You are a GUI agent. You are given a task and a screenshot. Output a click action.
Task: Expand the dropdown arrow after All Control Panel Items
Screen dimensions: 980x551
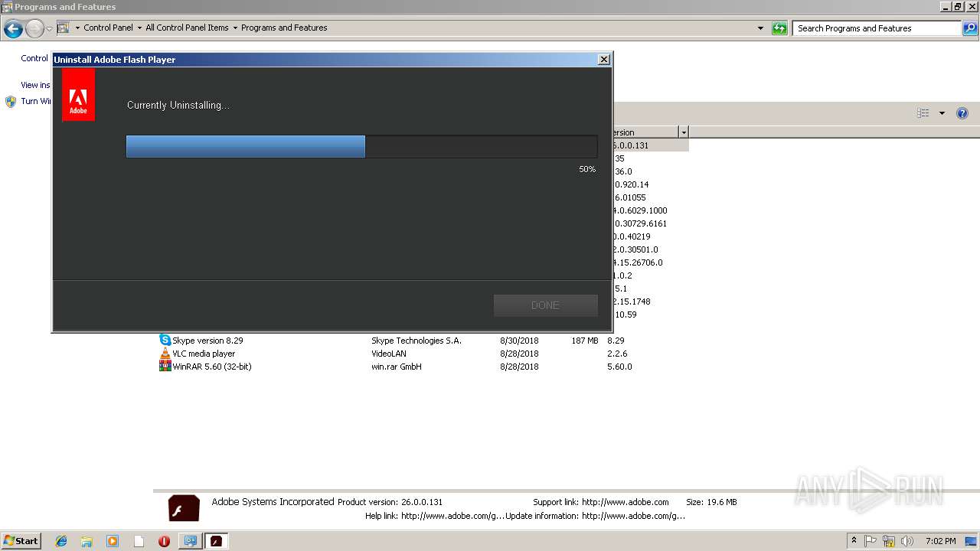235,28
